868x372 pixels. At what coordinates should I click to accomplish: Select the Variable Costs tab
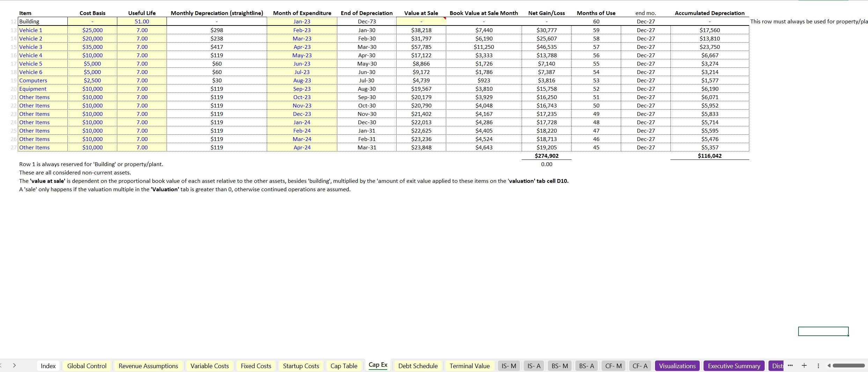(x=209, y=366)
